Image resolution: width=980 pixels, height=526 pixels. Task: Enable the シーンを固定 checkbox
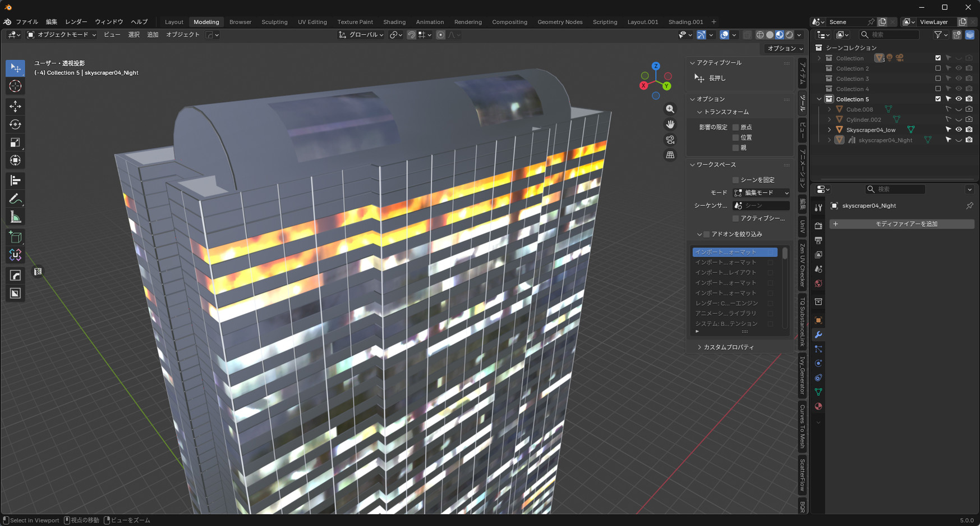[735, 180]
